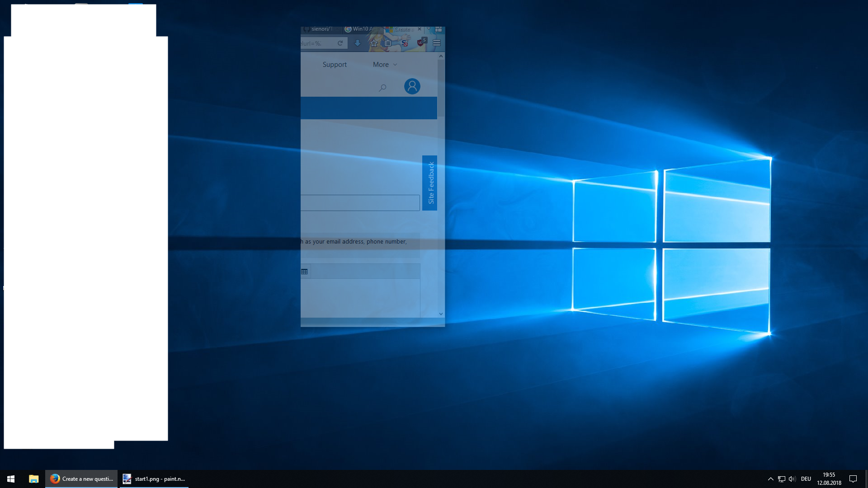
Task: Open the tab groups grid icon
Action: pyautogui.click(x=439, y=29)
